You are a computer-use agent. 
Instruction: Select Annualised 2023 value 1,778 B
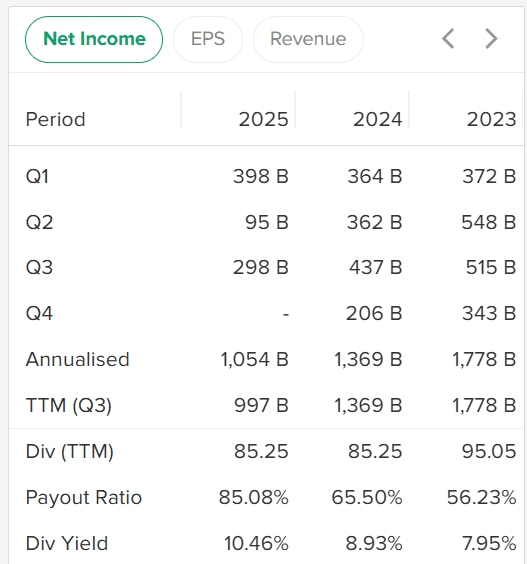coord(484,359)
